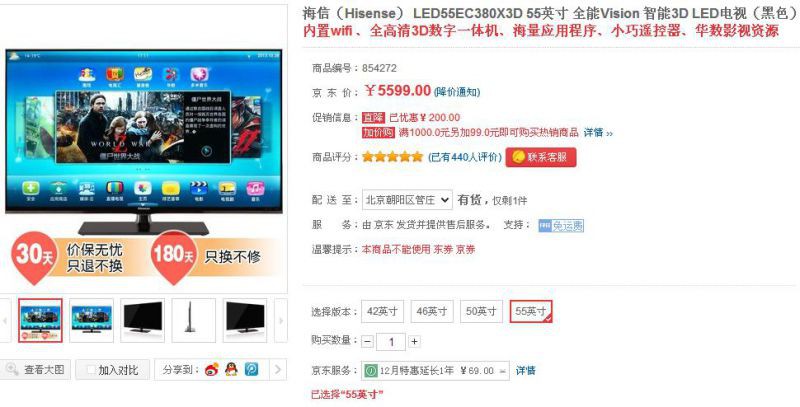Select the 42英寸 version option
The image size is (800, 407).
382,312
